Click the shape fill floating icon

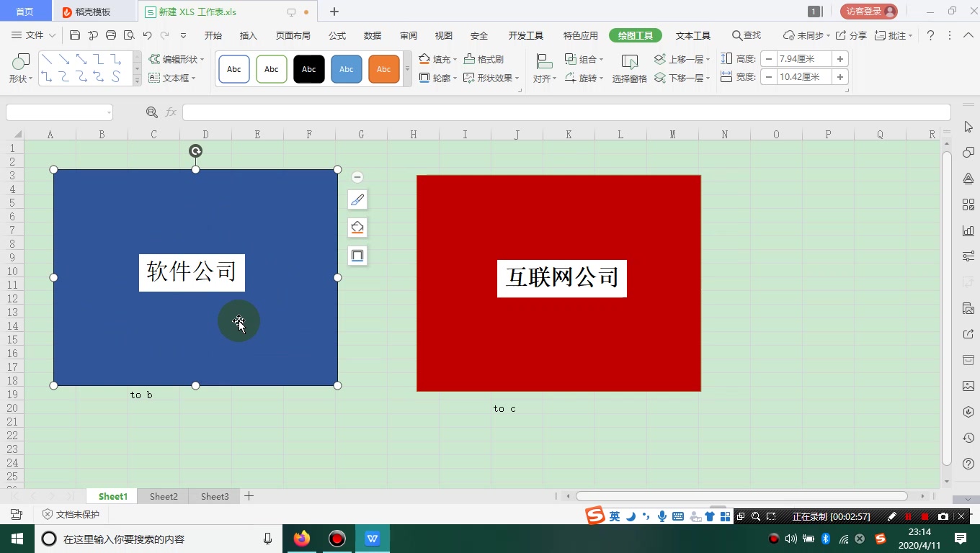tap(357, 228)
